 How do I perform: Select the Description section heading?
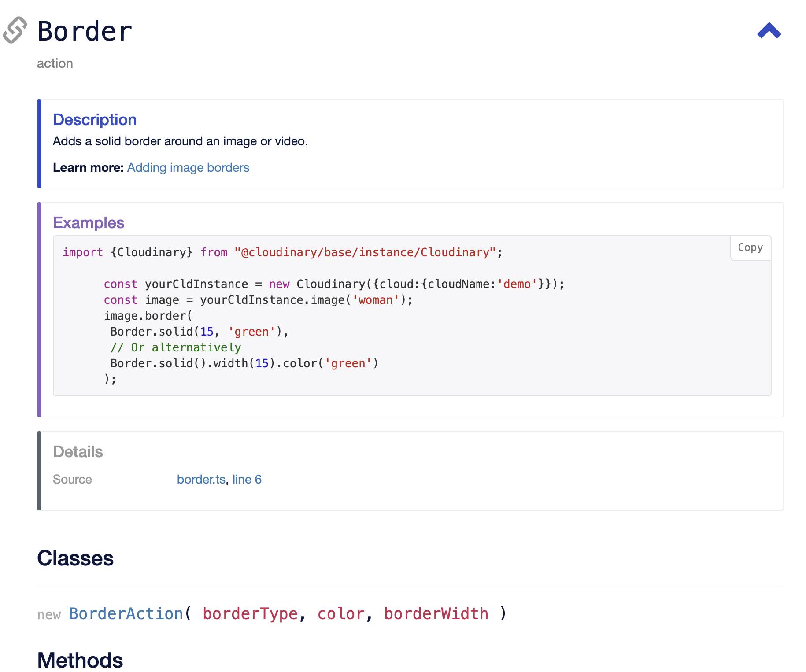pos(95,120)
